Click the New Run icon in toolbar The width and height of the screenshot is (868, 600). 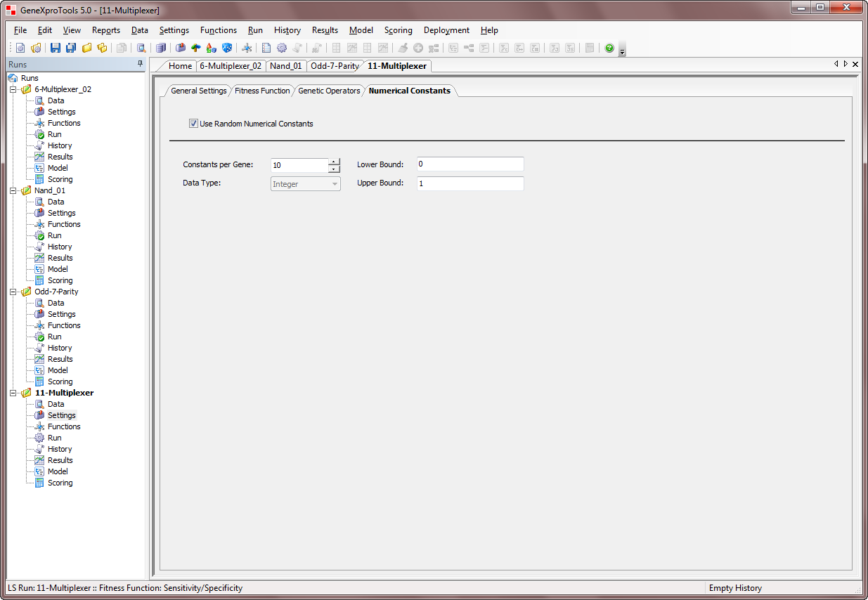(20, 48)
